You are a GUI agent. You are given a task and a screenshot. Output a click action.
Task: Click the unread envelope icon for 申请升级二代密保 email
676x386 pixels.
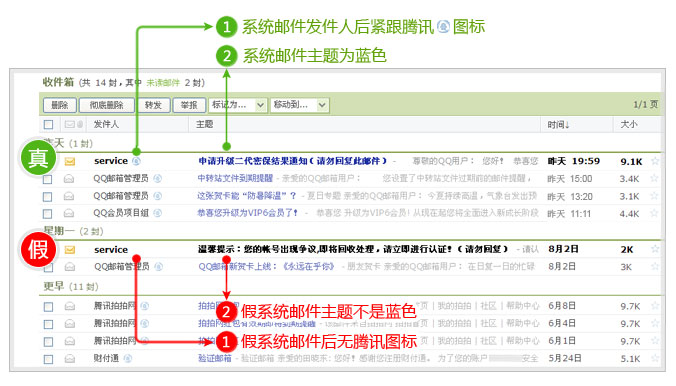coord(70,162)
